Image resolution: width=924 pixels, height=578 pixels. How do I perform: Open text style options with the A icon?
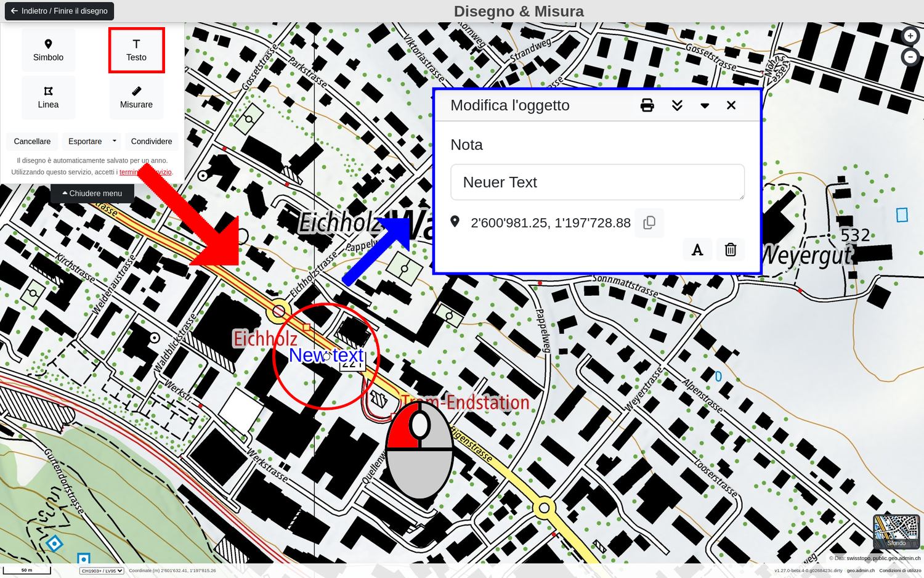[697, 250]
